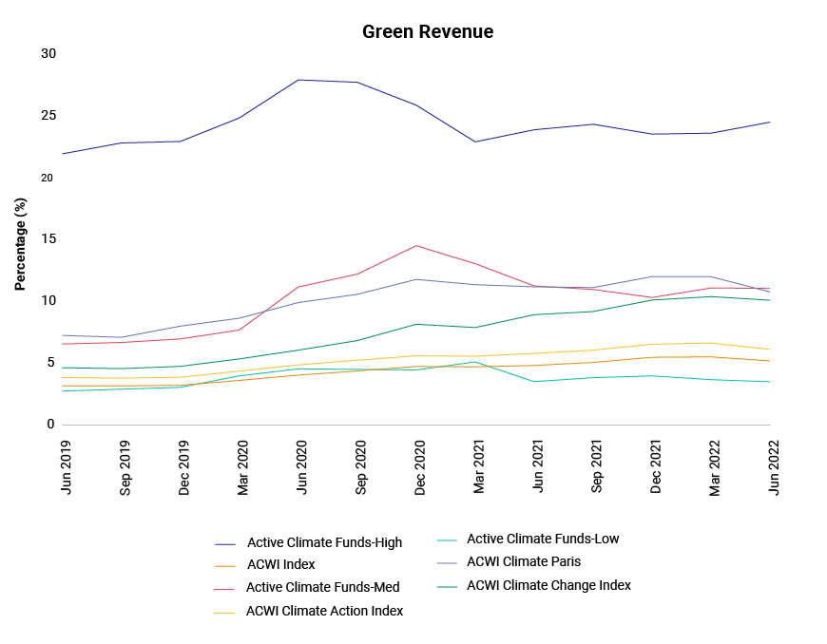Click the Mar 2021 x-axis label

(x=479, y=467)
